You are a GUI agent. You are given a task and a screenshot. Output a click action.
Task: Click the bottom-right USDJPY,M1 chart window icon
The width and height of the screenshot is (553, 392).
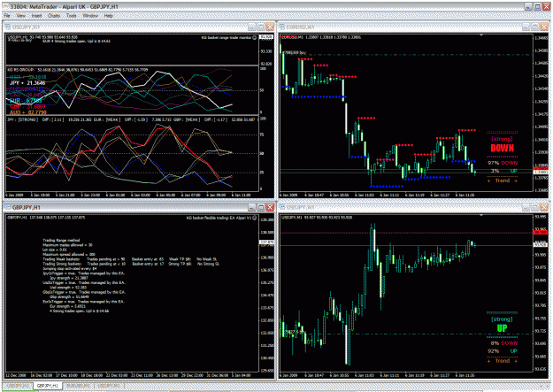pos(282,207)
